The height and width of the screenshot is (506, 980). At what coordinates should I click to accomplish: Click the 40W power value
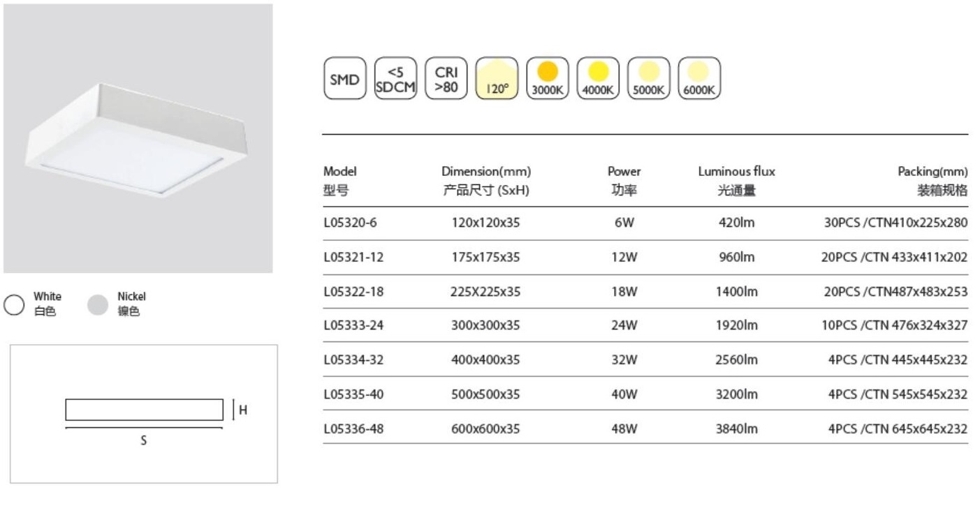624,394
